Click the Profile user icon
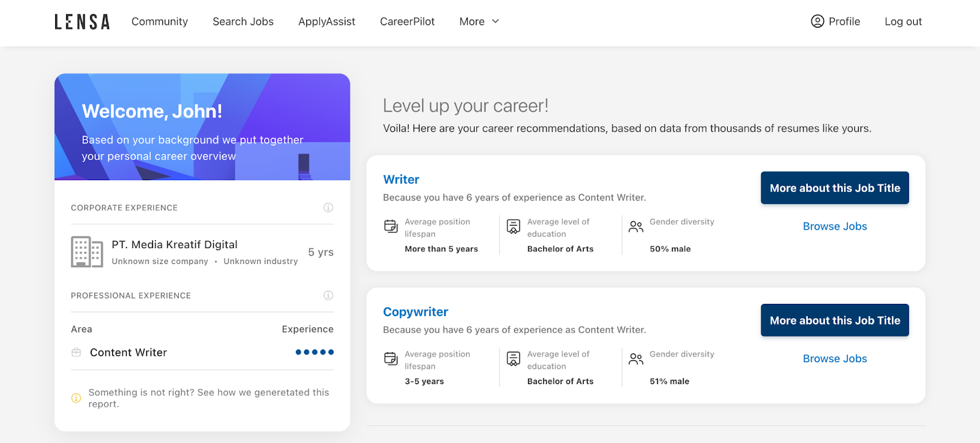Image resolution: width=980 pixels, height=443 pixels. [x=817, y=21]
